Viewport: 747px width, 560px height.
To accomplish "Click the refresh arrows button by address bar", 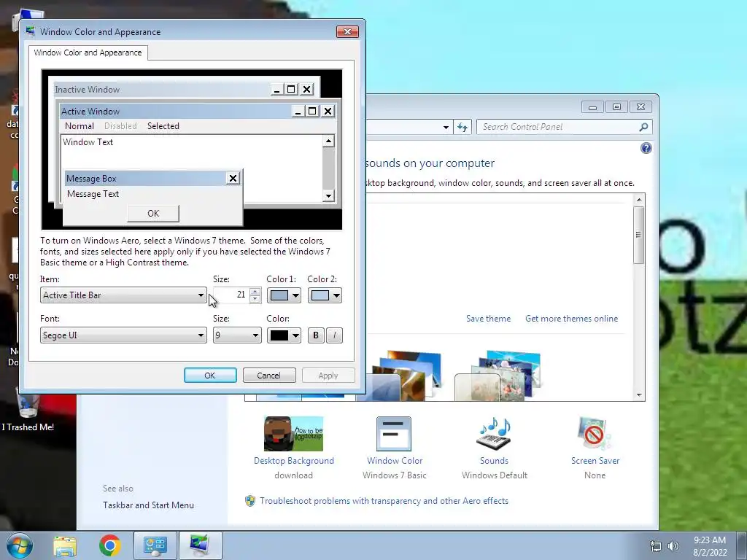I will click(462, 127).
